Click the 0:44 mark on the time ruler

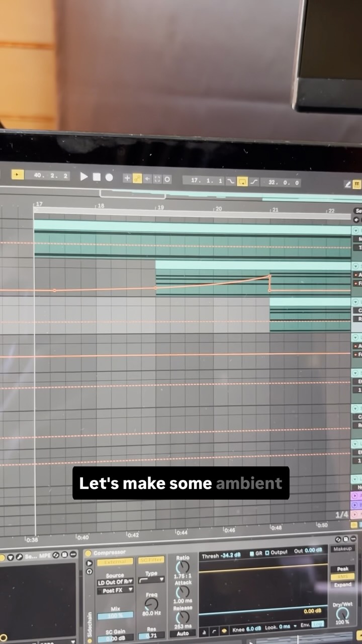click(181, 532)
